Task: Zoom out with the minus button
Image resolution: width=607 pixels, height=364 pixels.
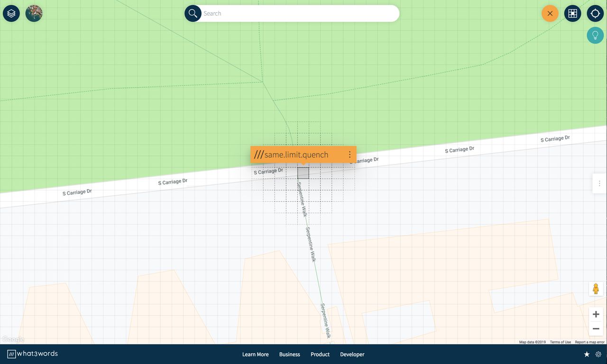Action: pyautogui.click(x=596, y=328)
